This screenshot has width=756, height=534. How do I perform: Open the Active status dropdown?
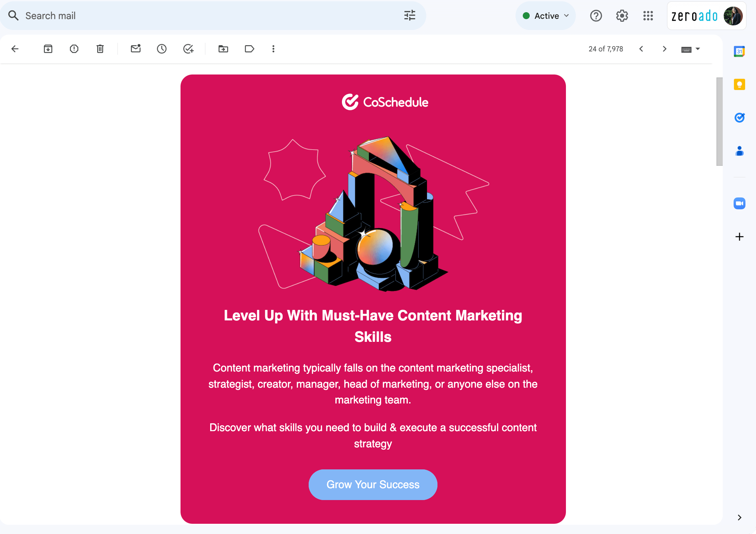(546, 15)
